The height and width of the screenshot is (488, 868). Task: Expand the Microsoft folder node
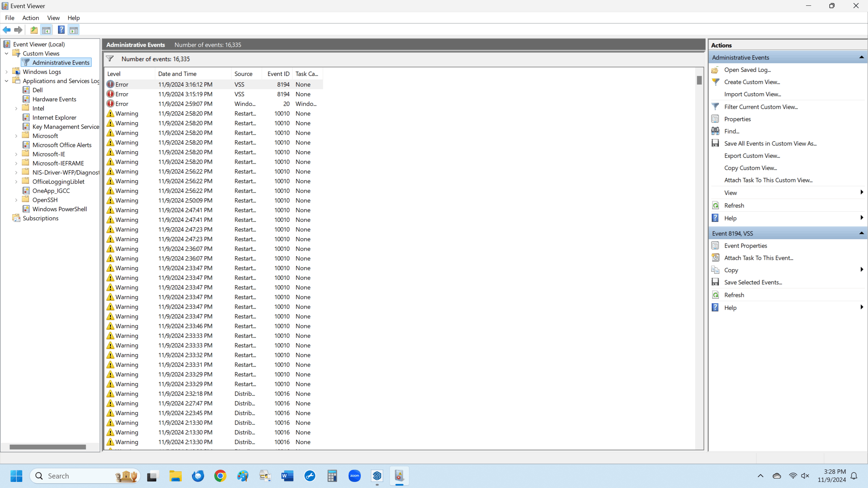[x=16, y=136]
